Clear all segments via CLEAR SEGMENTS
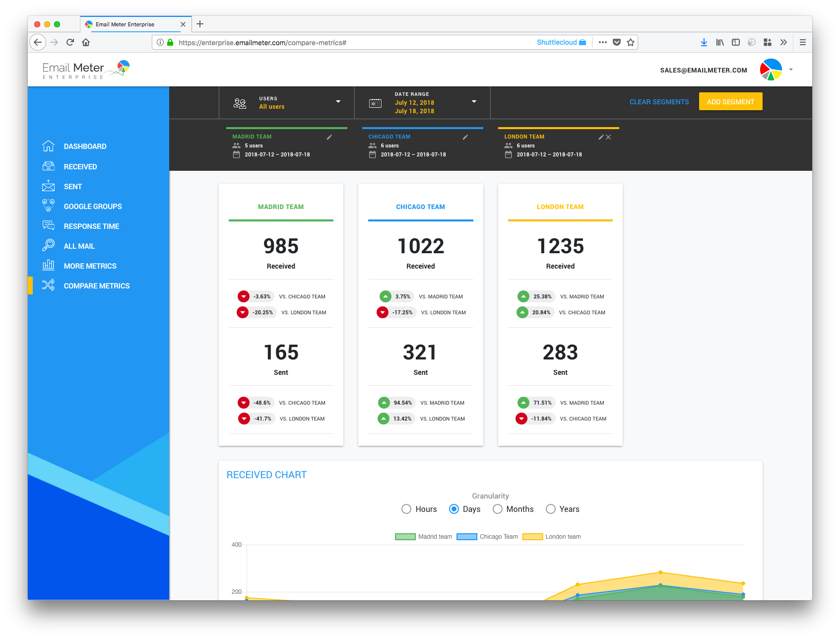840x640 pixels. pyautogui.click(x=658, y=101)
